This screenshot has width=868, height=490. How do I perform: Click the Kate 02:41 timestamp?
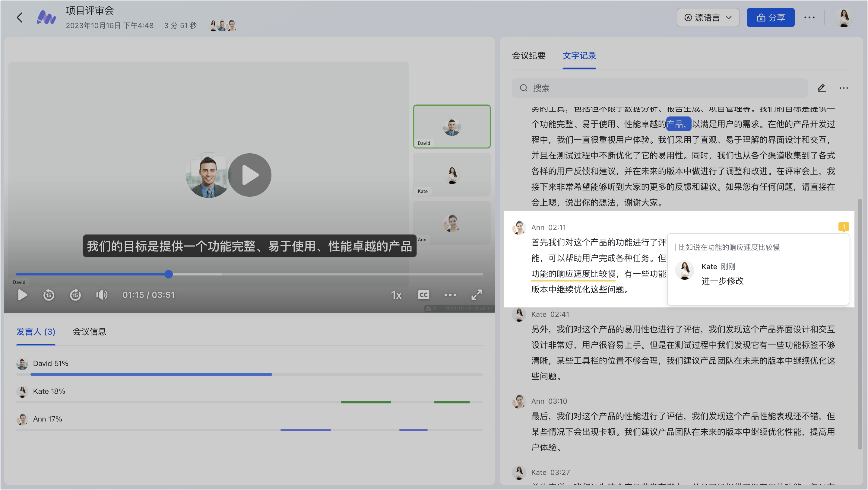click(x=560, y=314)
